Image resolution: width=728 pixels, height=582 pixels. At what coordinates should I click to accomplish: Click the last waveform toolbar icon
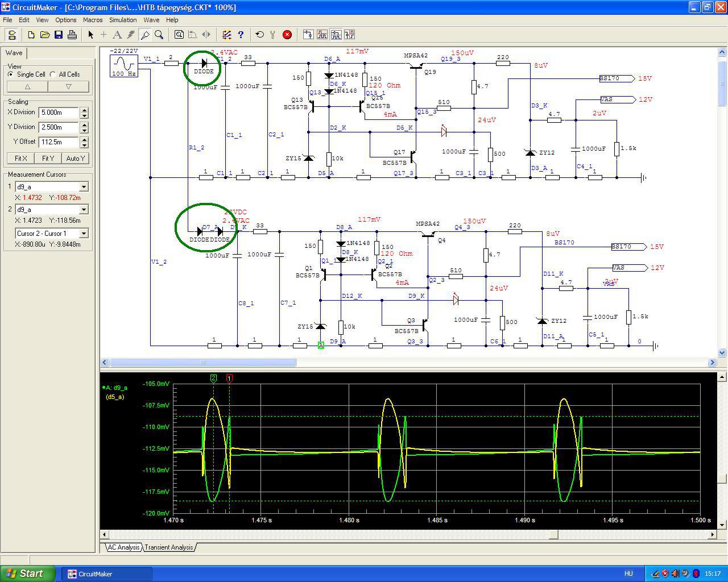pos(349,35)
